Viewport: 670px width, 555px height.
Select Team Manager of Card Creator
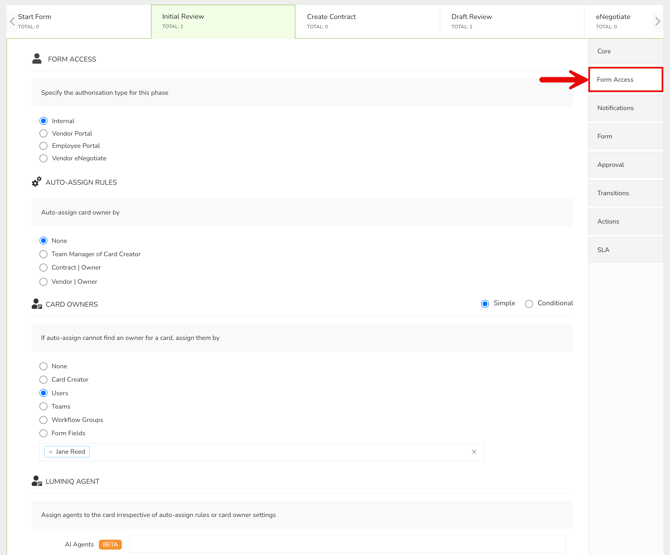click(x=43, y=254)
